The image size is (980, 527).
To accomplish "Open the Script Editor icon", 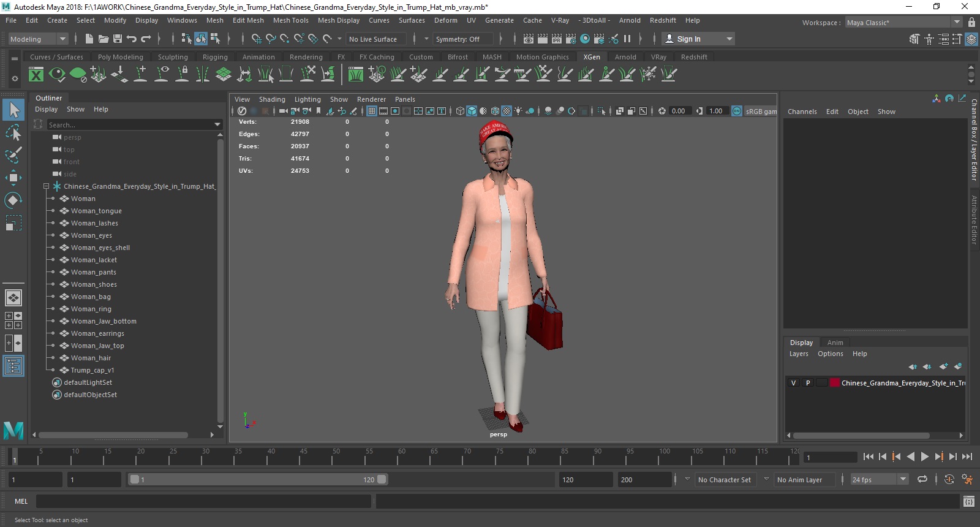I will (x=968, y=502).
